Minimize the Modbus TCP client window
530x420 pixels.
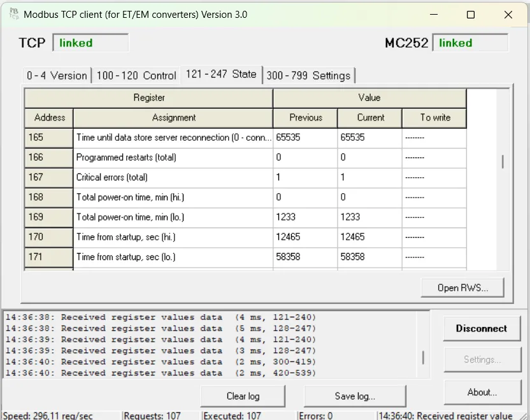[434, 15]
